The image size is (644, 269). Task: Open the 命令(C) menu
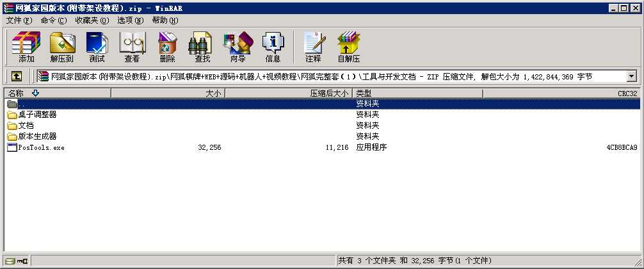pos(53,20)
